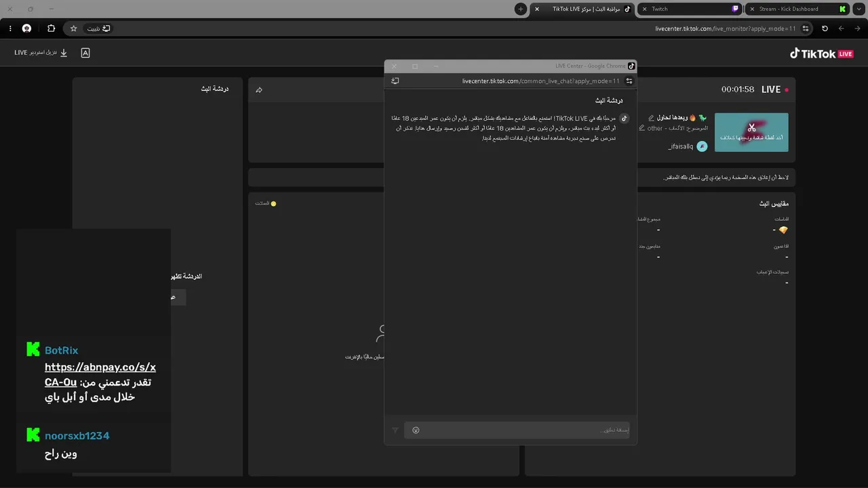Bookmark this page with the star icon
Screen dimensions: 868x488
point(73,28)
